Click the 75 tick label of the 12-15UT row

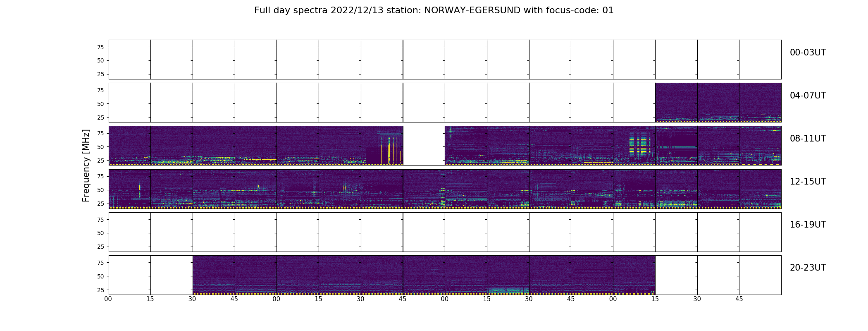[x=100, y=176]
